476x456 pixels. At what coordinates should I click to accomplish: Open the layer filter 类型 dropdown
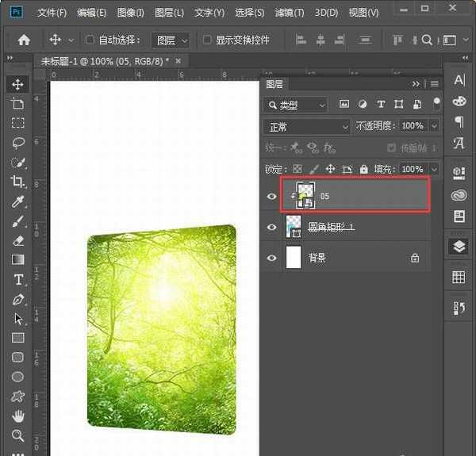click(x=297, y=105)
